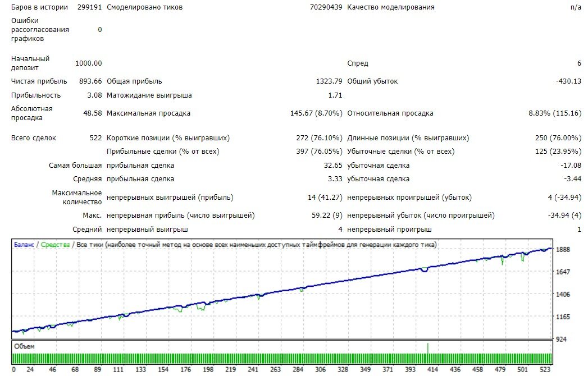This screenshot has width=588, height=376.
Task: Select largest profit trade value 32.65
Action: click(x=333, y=166)
